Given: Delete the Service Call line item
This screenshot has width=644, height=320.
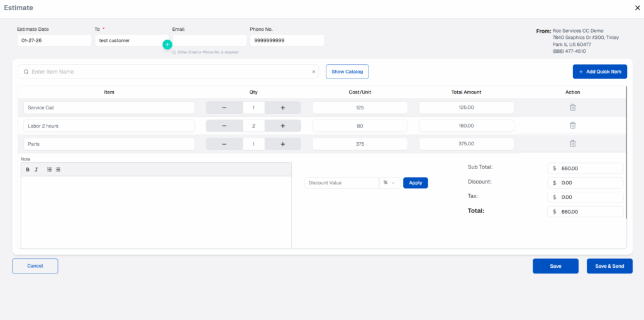Looking at the screenshot, I should coord(572,108).
